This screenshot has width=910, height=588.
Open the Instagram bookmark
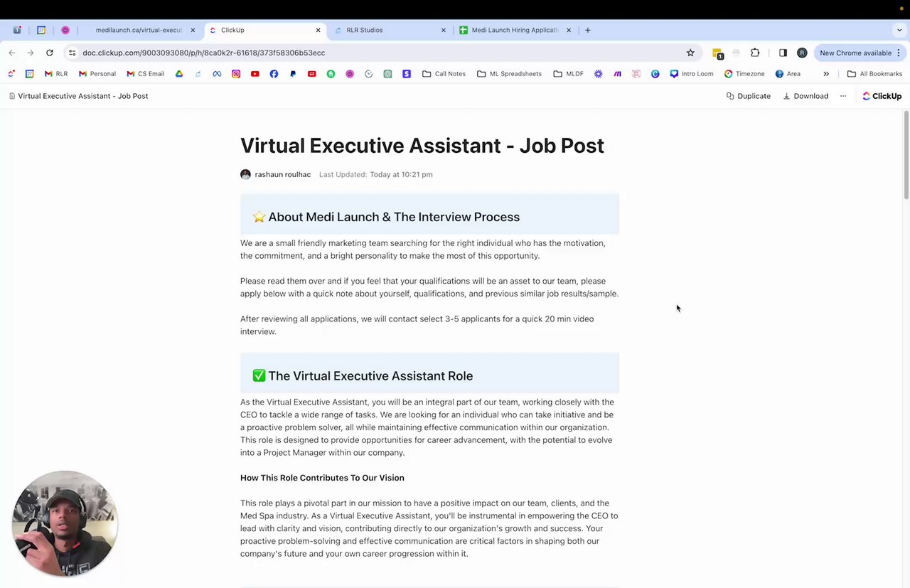coord(236,74)
